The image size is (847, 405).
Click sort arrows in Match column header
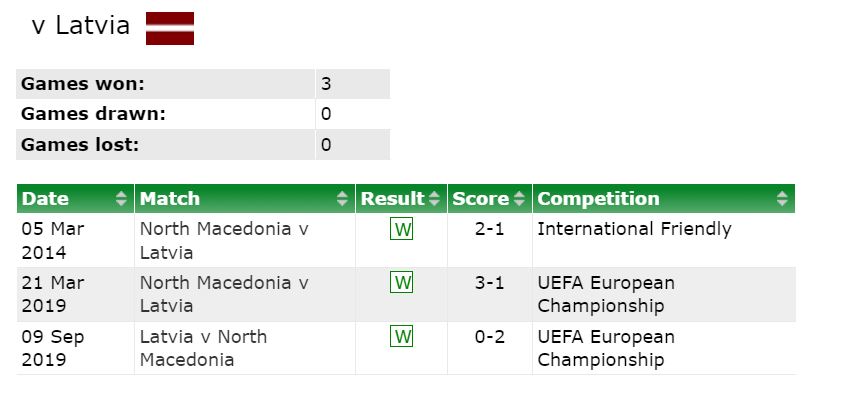(342, 199)
